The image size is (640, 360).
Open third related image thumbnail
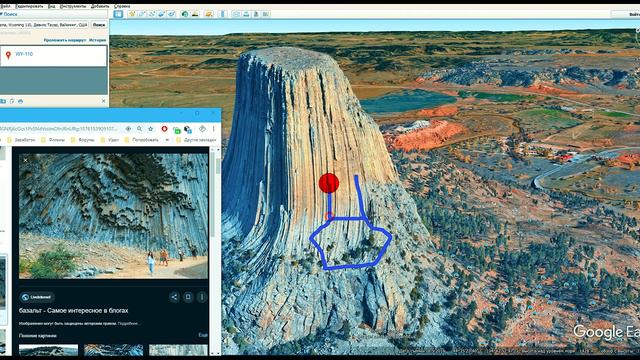tap(178, 350)
